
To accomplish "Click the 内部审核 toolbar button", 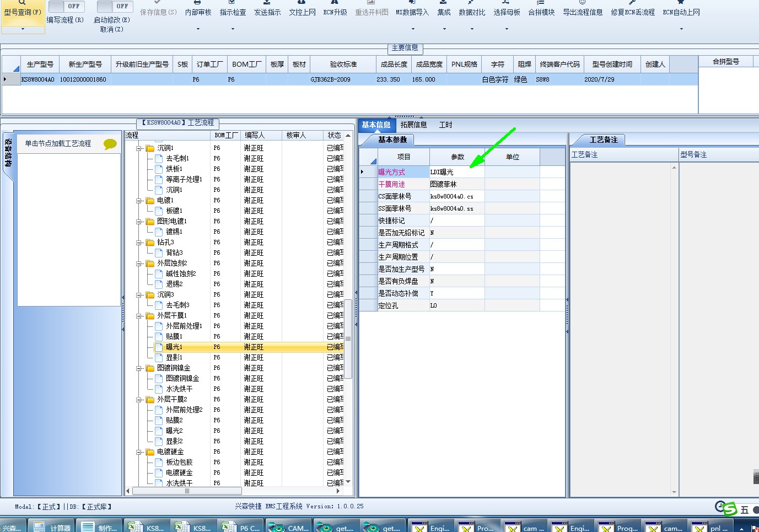I will (198, 9).
